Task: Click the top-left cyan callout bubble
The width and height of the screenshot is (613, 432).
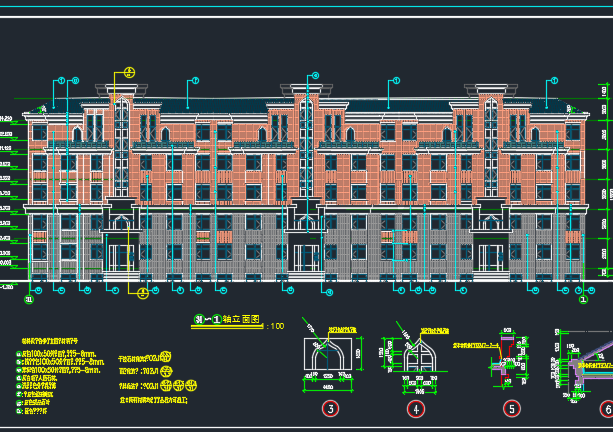Action: (x=61, y=80)
